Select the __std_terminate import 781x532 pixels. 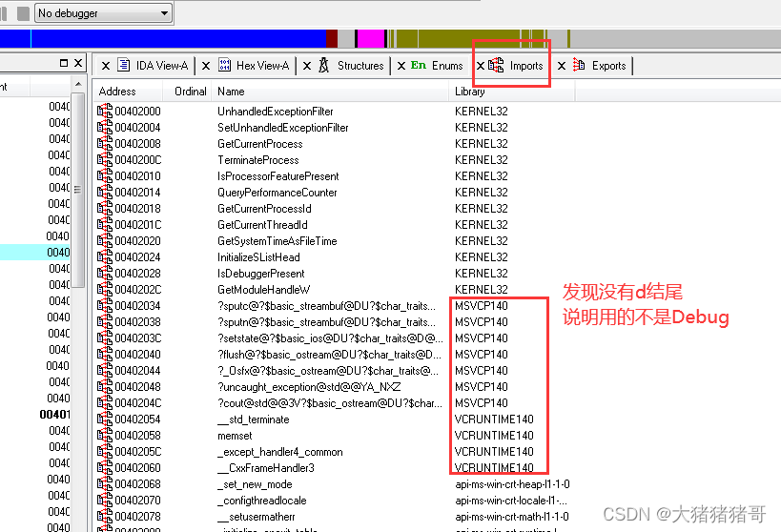(x=253, y=419)
